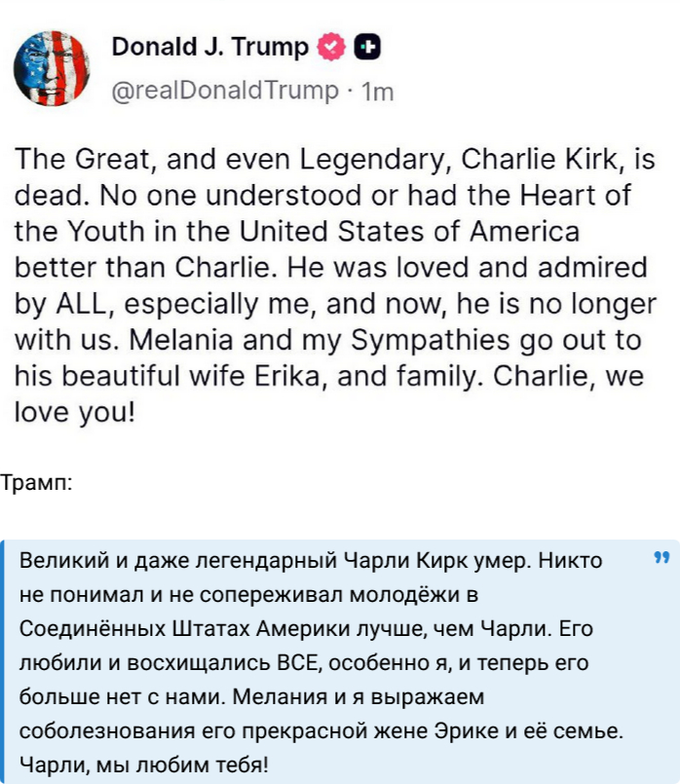680x784 pixels.
Task: Click the red verified checkmark badge
Action: pos(331,47)
